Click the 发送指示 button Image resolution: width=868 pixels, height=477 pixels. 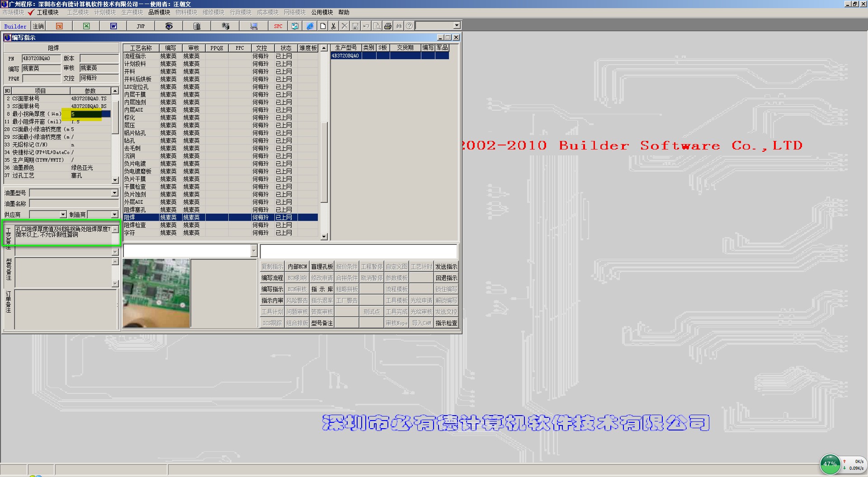point(446,267)
